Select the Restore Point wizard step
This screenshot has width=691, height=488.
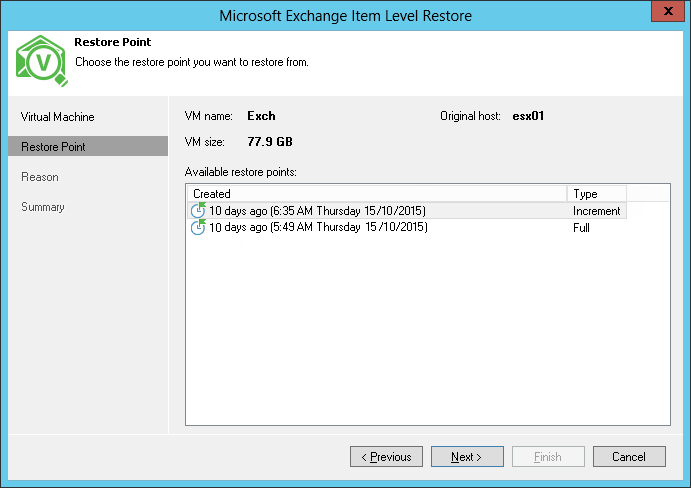(88, 146)
